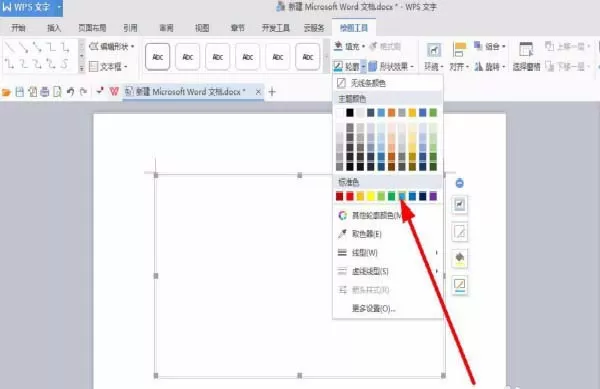This screenshot has width=600, height=389.
Task: Click the red WPS home icon
Action: tap(114, 92)
